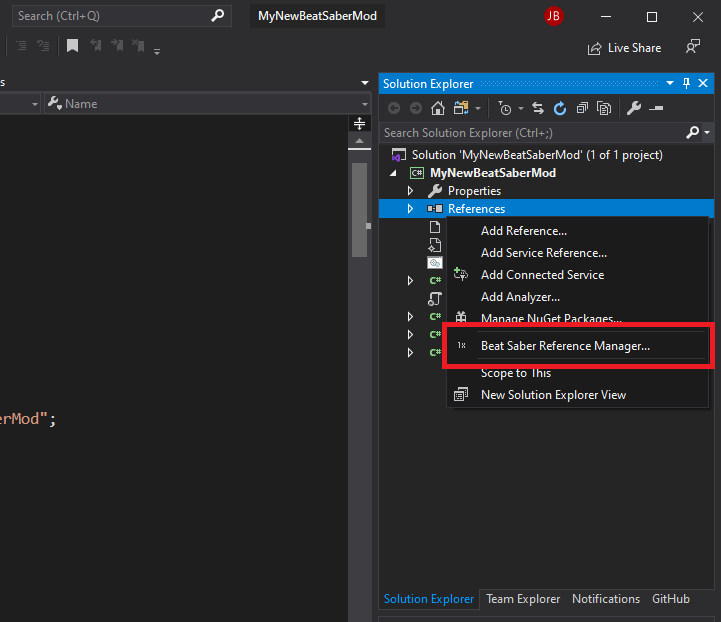The image size is (721, 622).
Task: Pin the Solution Explorer panel
Action: 686,83
